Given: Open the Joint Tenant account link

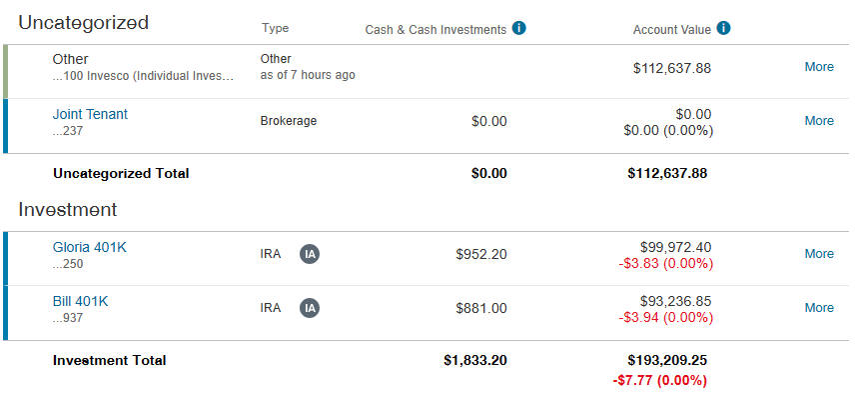Looking at the screenshot, I should [x=90, y=114].
